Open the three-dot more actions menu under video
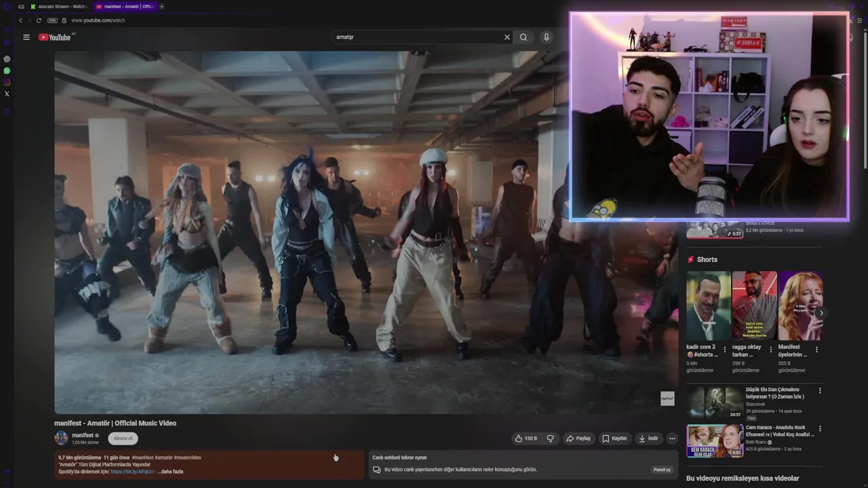 [672, 439]
